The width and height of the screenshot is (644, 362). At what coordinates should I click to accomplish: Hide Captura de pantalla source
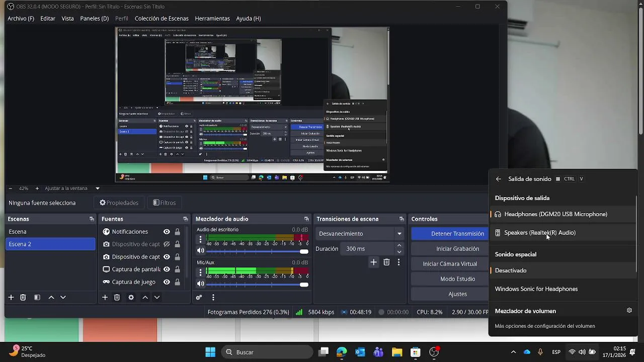167,269
